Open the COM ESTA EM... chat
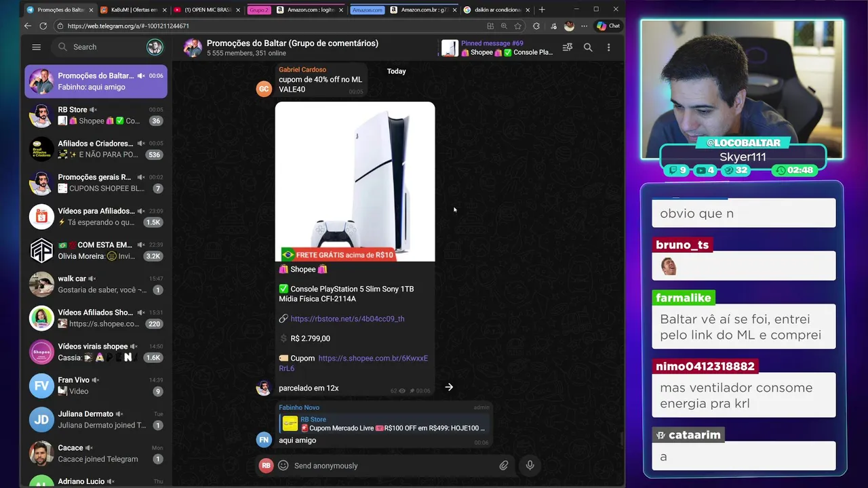Image resolution: width=868 pixels, height=488 pixels. [x=96, y=251]
